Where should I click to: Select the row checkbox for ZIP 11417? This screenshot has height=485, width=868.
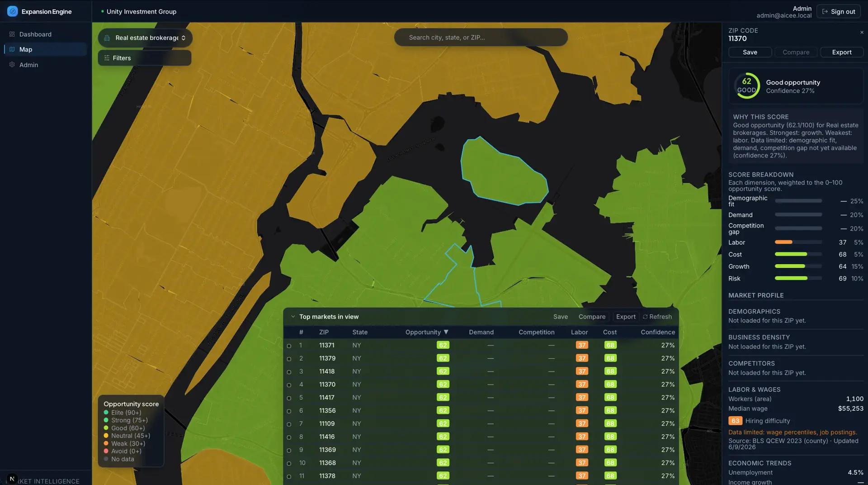point(289,398)
